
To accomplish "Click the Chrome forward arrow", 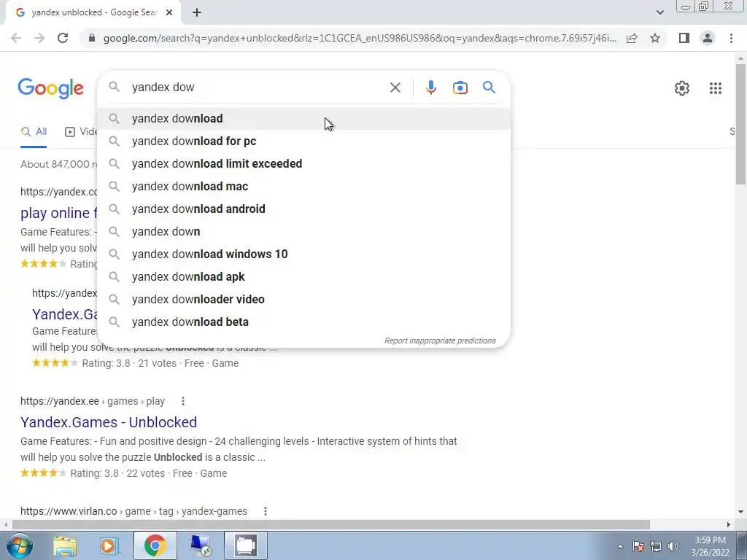I will pyautogui.click(x=39, y=38).
